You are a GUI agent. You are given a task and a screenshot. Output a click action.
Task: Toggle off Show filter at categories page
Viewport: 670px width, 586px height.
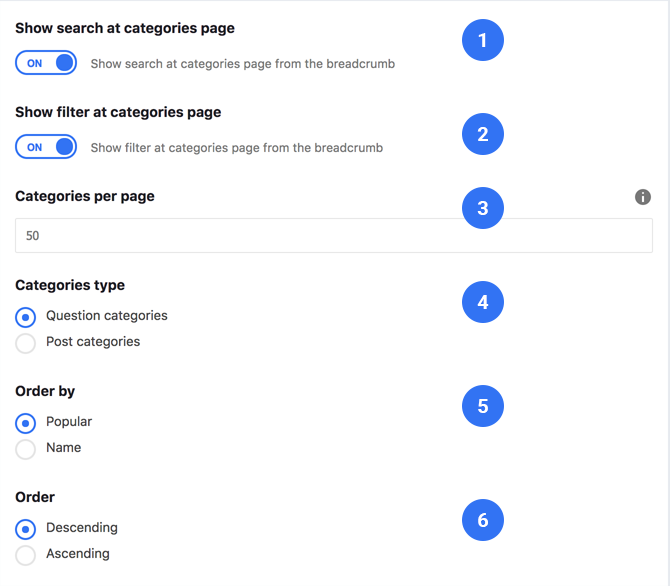[46, 147]
